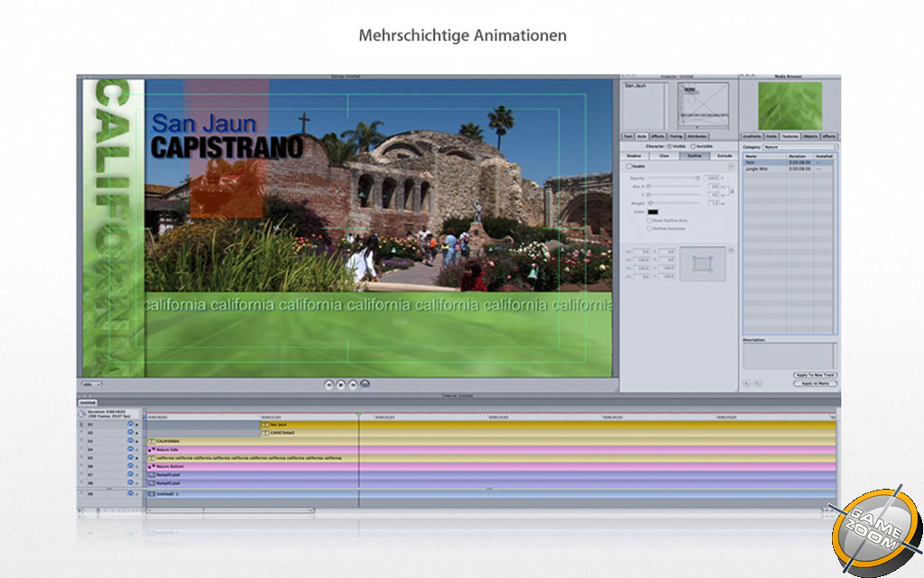This screenshot has height=578, width=924.
Task: Expand track 04 disclosure triangle
Action: tap(137, 449)
